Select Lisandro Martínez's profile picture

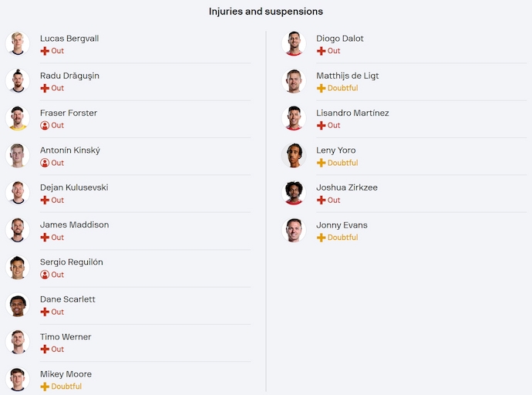[x=293, y=119]
